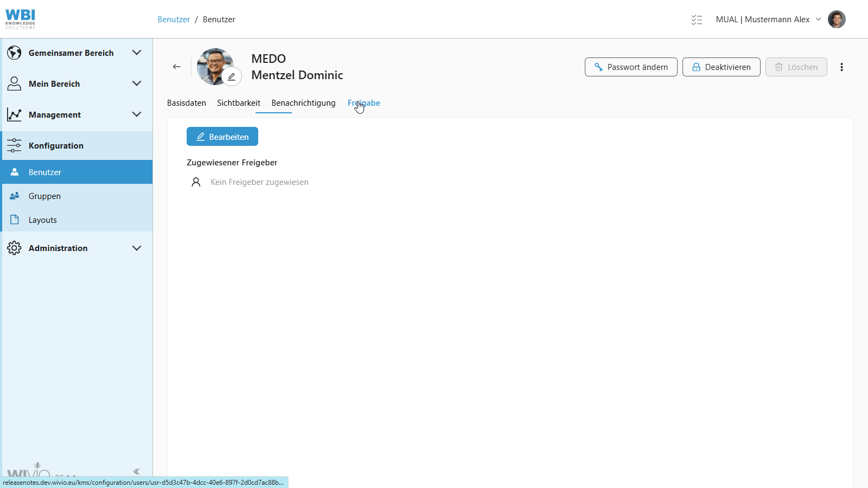The image size is (868, 488).
Task: Switch to the Freigabe tab
Action: coord(364,103)
